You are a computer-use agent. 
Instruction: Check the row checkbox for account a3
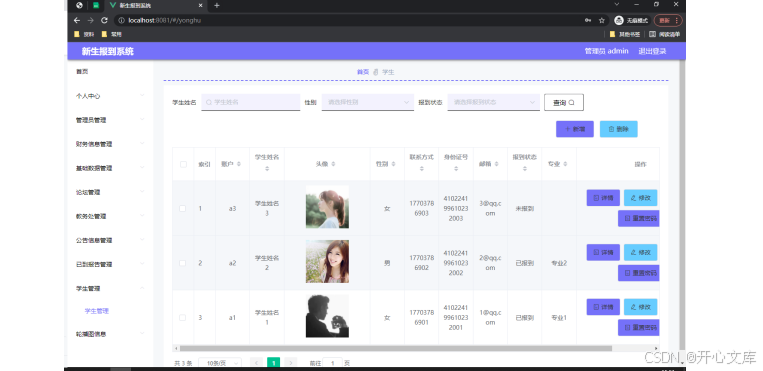(183, 208)
